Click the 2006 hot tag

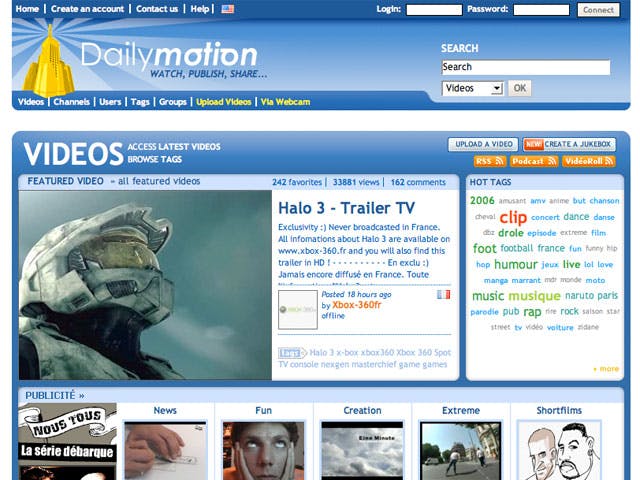pos(482,200)
